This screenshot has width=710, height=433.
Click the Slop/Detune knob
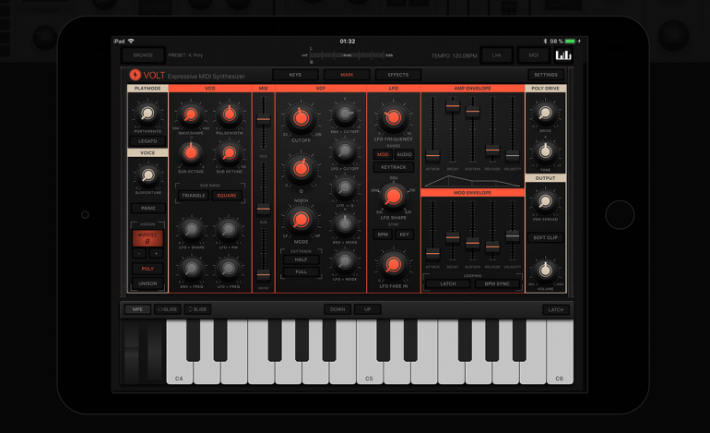(x=148, y=175)
